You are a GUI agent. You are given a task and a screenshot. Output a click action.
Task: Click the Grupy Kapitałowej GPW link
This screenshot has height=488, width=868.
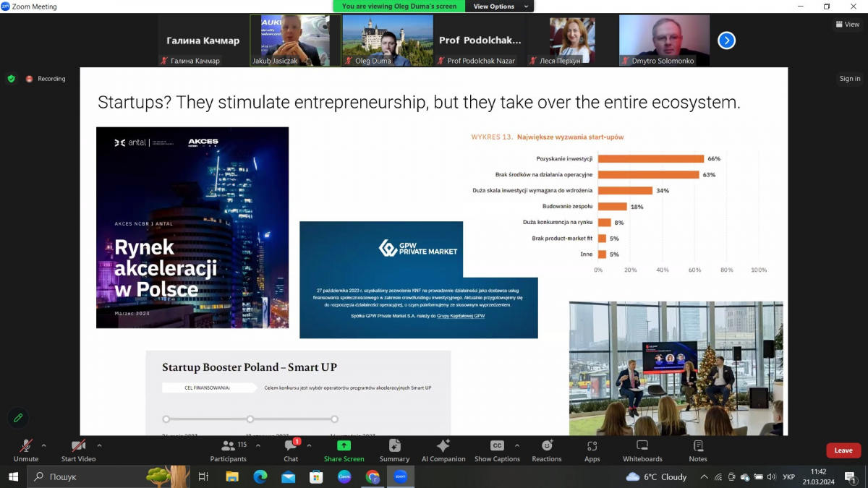[461, 317]
